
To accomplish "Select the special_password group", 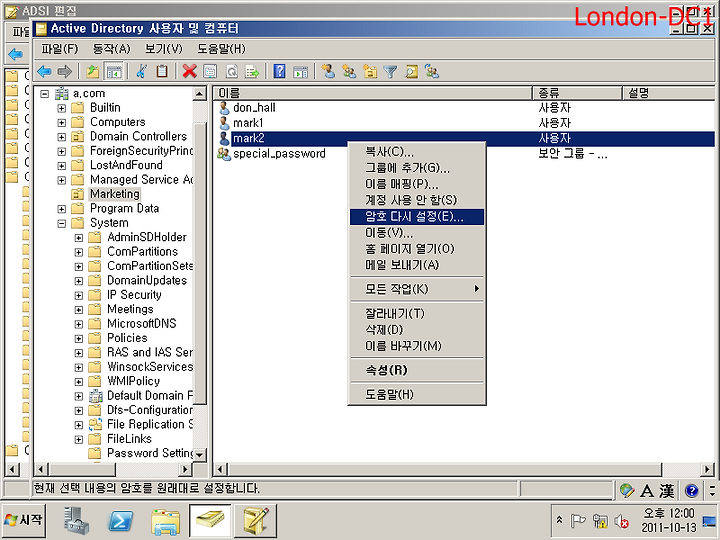I will 279,153.
